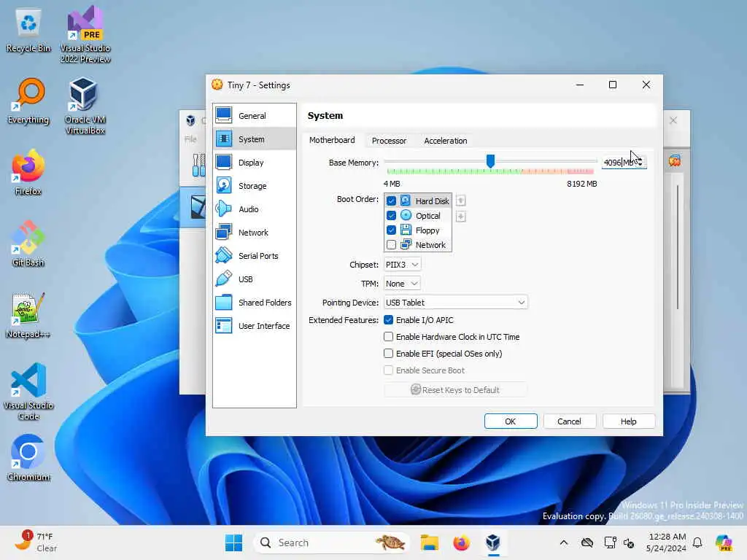Launch Firefox from taskbar

[461, 542]
